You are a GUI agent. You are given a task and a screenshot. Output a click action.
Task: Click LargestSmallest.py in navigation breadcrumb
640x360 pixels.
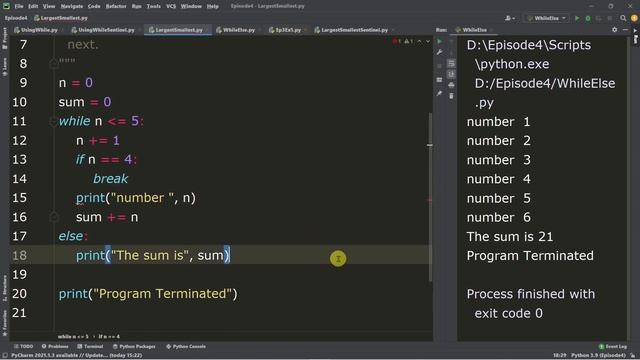coord(60,18)
